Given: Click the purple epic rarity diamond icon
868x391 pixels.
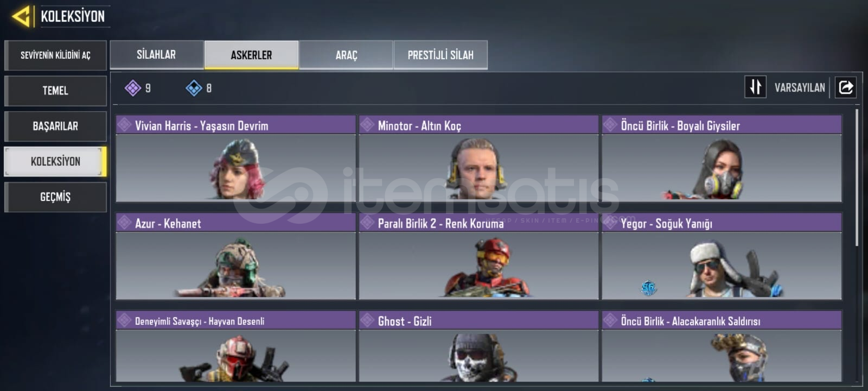Looking at the screenshot, I should (x=133, y=87).
